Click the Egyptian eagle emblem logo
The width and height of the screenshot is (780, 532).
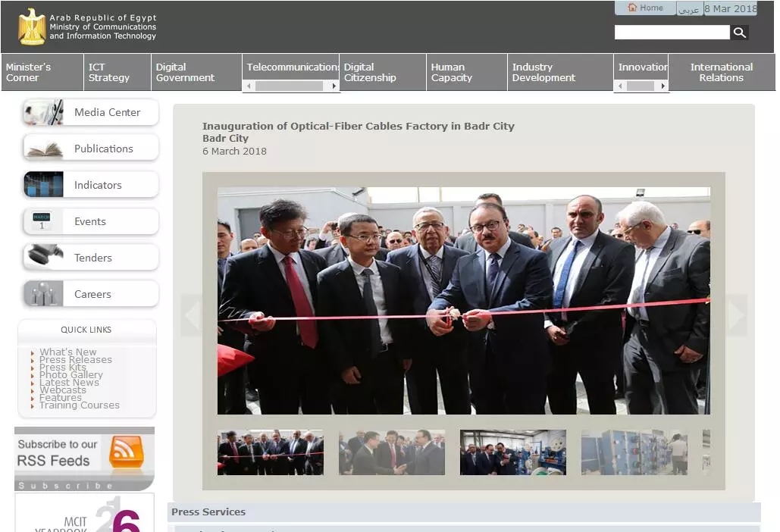(32, 27)
